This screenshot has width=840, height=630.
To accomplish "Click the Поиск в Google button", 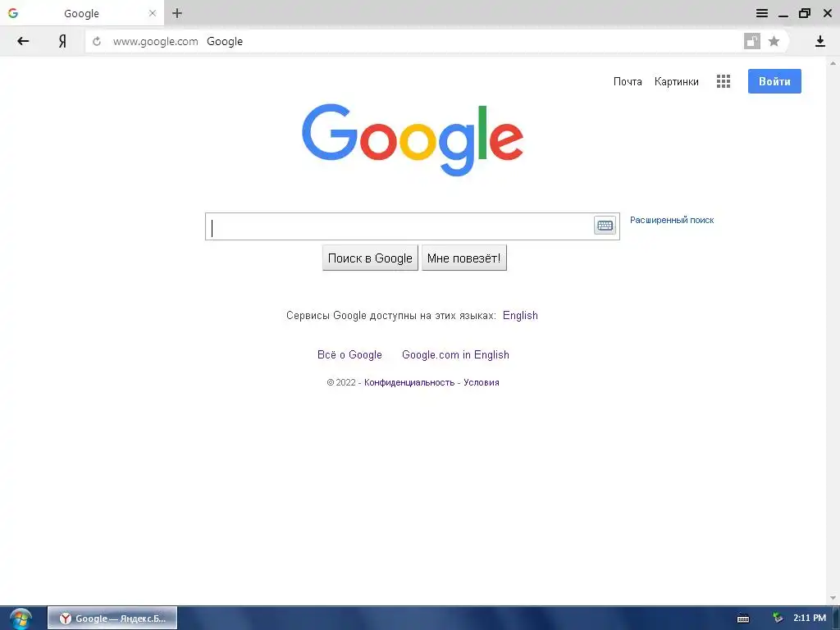I will (x=370, y=258).
